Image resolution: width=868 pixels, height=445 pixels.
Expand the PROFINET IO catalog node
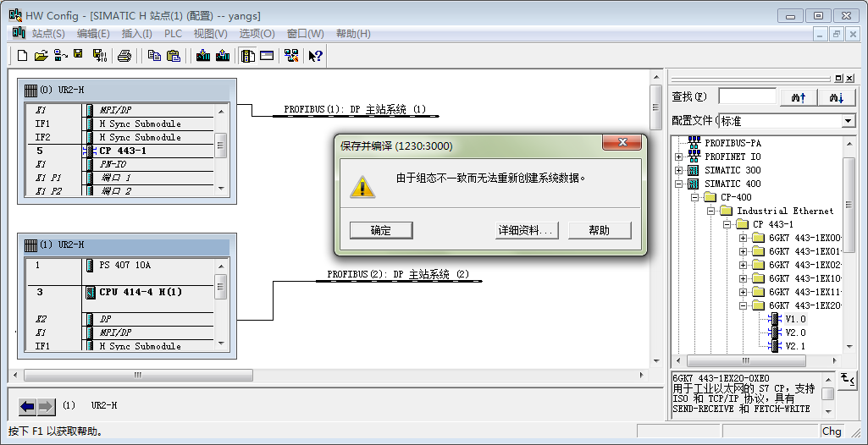pyautogui.click(x=678, y=157)
